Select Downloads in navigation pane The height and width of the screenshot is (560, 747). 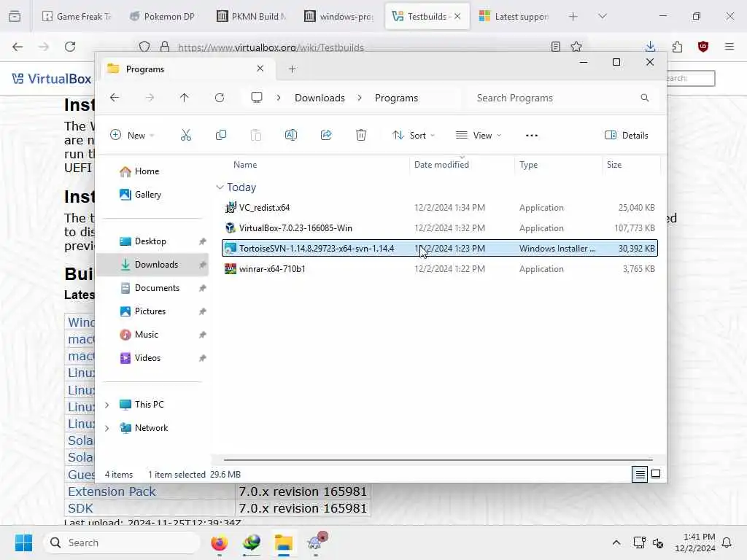click(x=152, y=265)
